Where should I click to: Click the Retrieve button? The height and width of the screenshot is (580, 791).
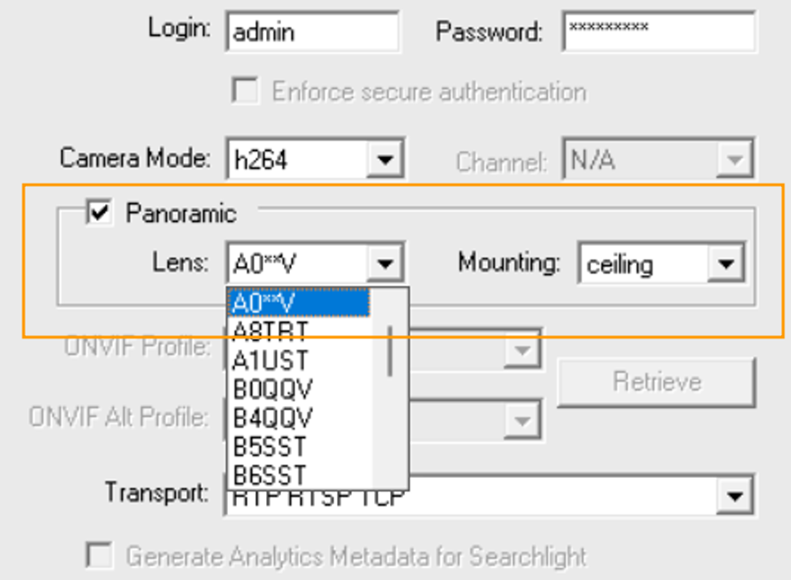pos(656,382)
